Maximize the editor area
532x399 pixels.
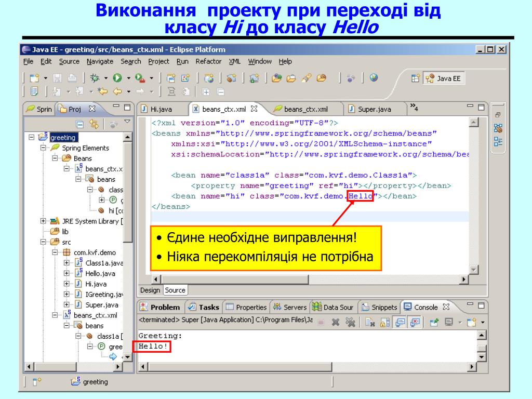pyautogui.click(x=481, y=107)
